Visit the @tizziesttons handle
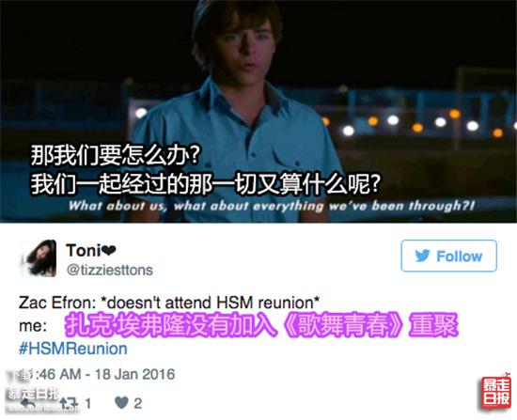Viewport: 517px width, 420px height. click(109, 270)
